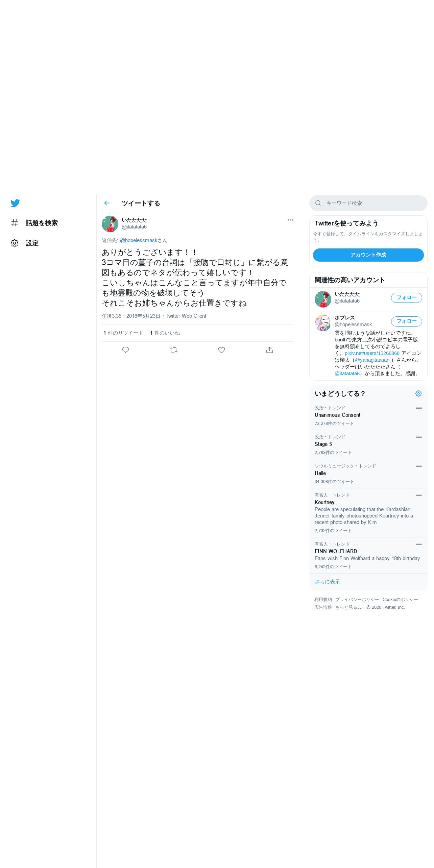Click the アカウント作成 button

[x=368, y=255]
